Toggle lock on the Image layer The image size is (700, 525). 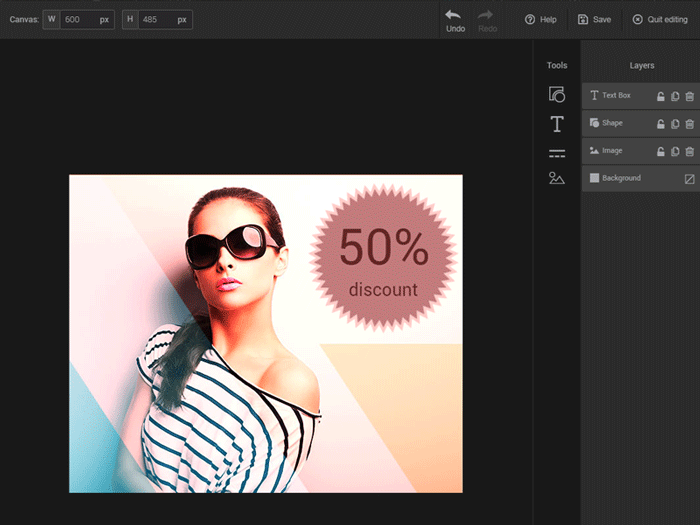[660, 152]
